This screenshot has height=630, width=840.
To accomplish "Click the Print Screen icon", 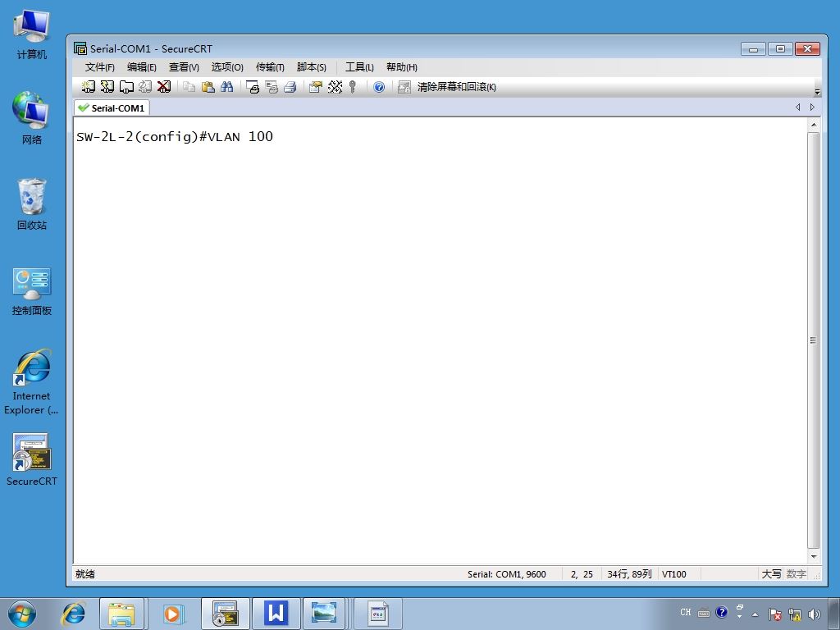I will pos(253,87).
